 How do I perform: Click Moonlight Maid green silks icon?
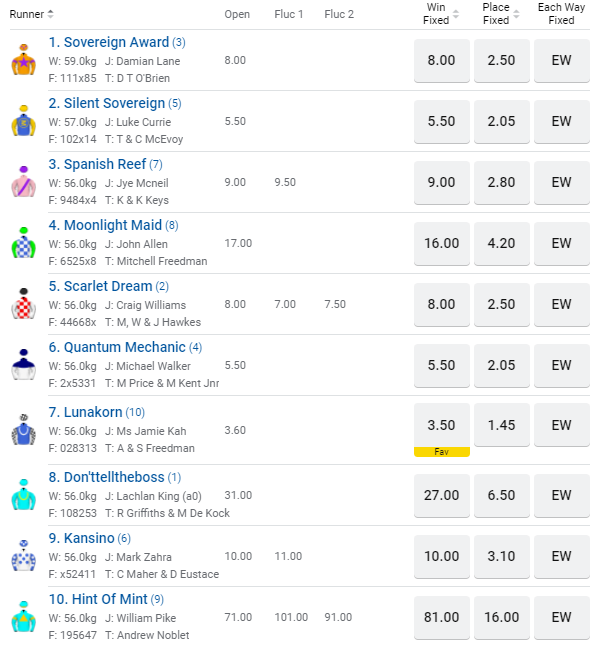[x=23, y=244]
